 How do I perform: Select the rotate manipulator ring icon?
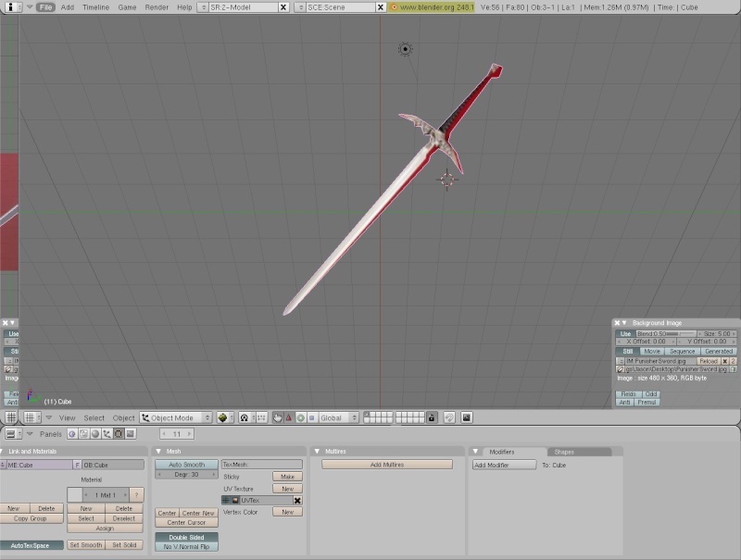[300, 417]
